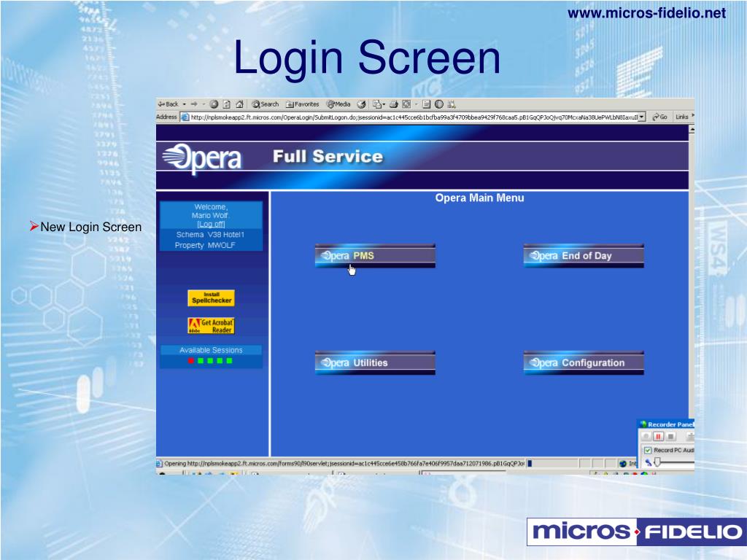The height and width of the screenshot is (560, 747).
Task: Click into the Address URL field
Action: pos(414,117)
